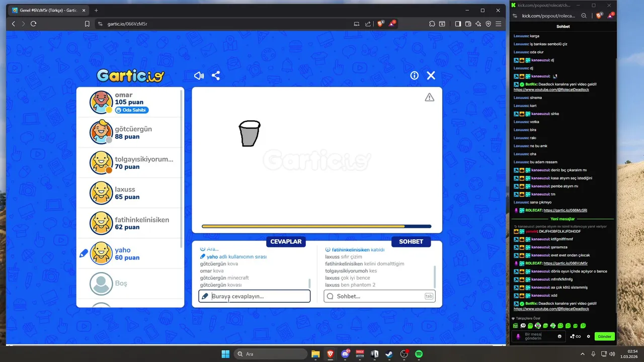The height and width of the screenshot is (362, 644).
Task: Click the Kick channel points icon
Action: [x=576, y=336]
